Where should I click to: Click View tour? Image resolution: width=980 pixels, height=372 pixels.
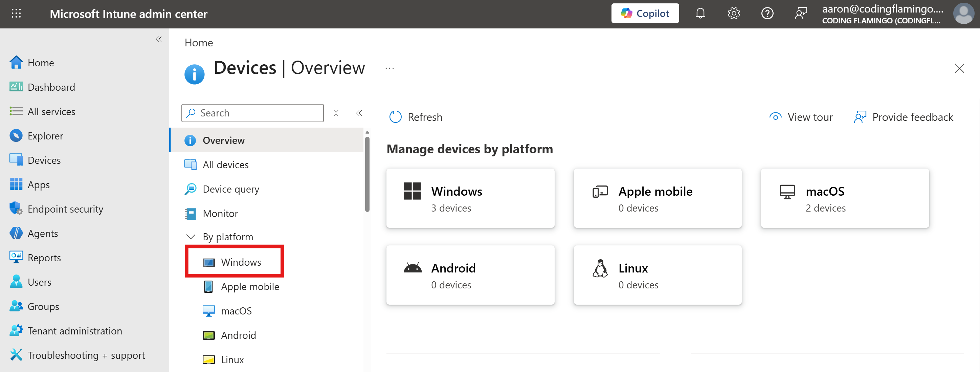pos(801,117)
